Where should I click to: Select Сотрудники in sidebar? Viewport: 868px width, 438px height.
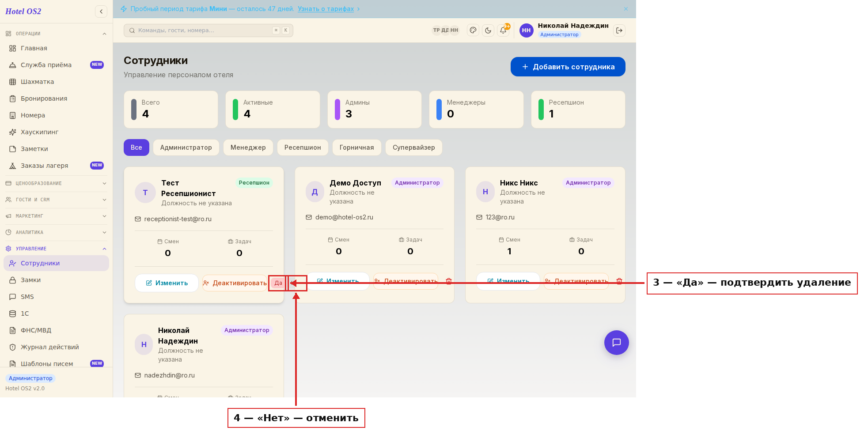coord(56,263)
